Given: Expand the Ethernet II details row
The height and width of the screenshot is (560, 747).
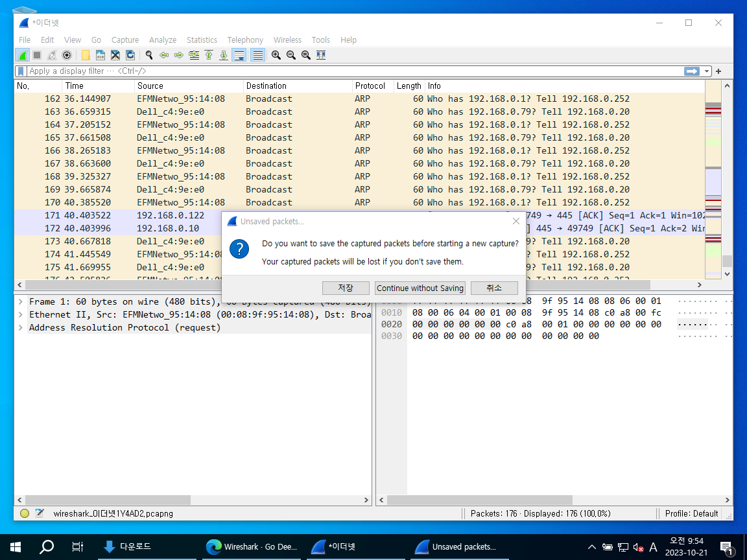Looking at the screenshot, I should pos(21,314).
